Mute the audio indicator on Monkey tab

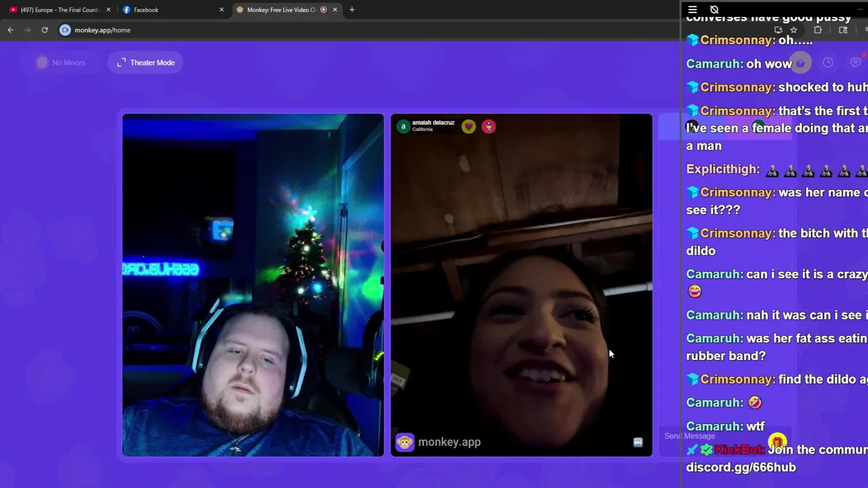(x=323, y=9)
